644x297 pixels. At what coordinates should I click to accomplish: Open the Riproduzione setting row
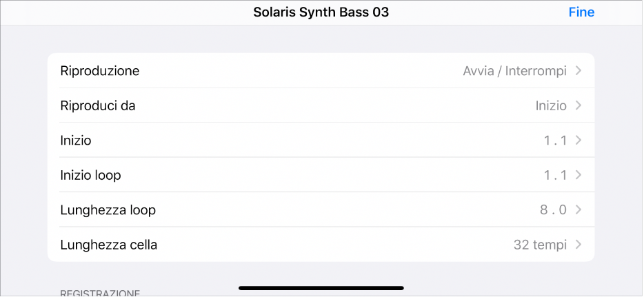click(100, 71)
